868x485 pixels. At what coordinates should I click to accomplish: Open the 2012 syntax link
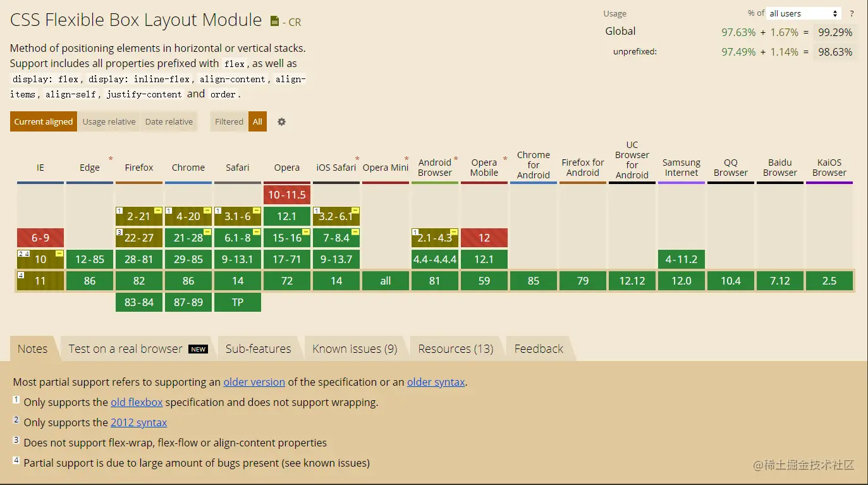click(139, 422)
